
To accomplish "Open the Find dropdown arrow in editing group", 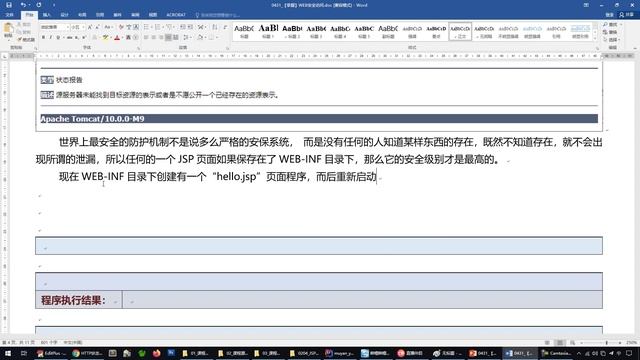I will 621,25.
